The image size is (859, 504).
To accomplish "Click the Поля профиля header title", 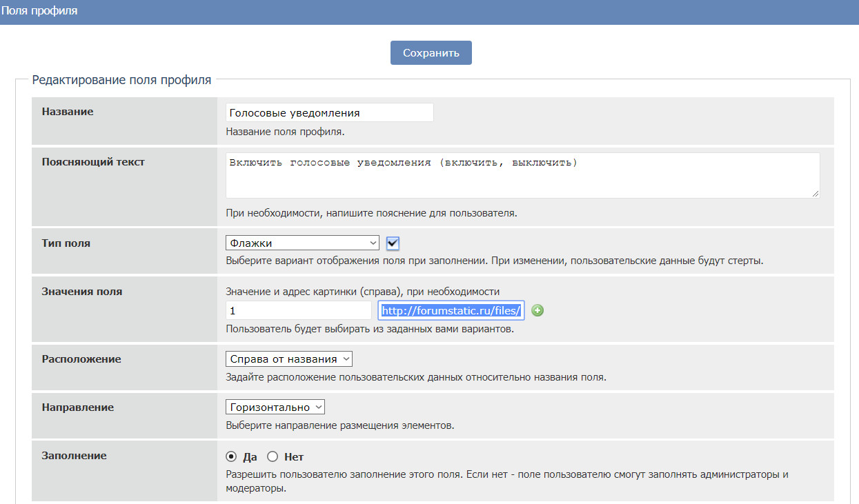I will pos(41,11).
